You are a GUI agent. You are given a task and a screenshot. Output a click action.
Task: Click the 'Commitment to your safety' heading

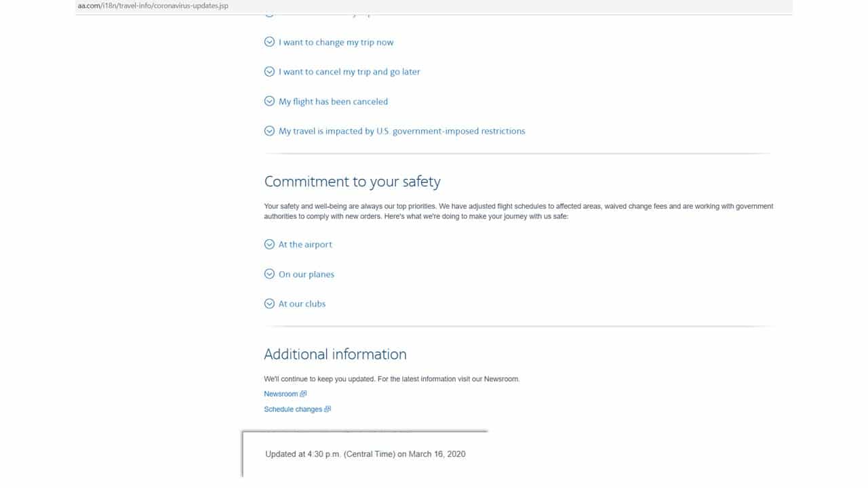coord(352,182)
